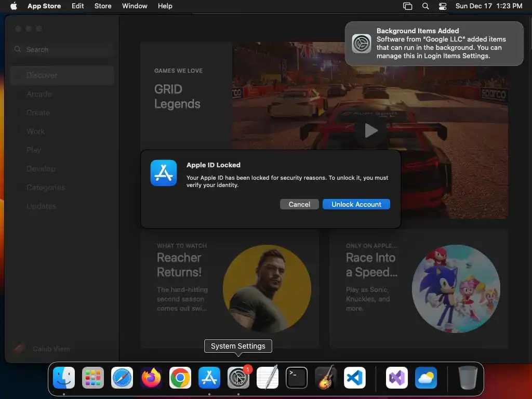
Task: Click the App Store search field
Action: click(62, 49)
